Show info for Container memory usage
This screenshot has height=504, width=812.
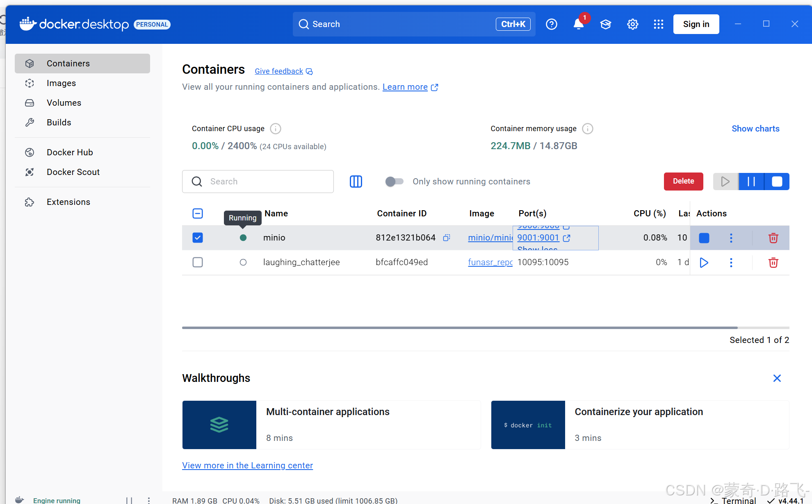[588, 129]
